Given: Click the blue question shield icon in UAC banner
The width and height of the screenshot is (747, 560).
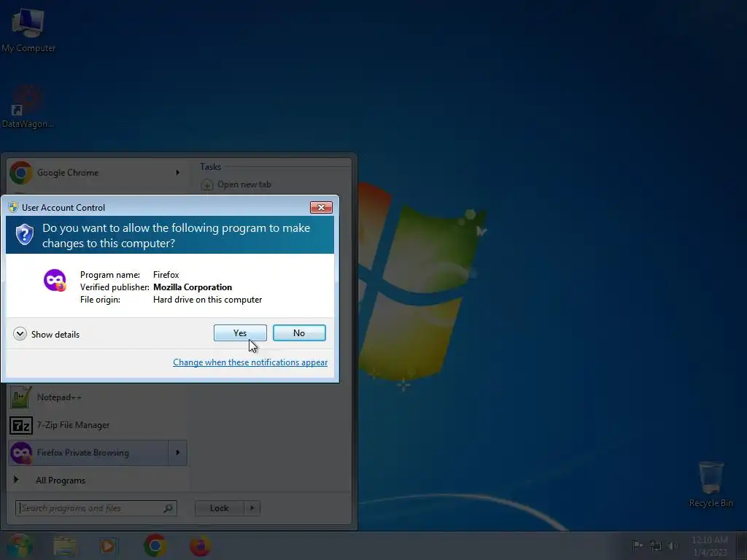Looking at the screenshot, I should coord(25,234).
